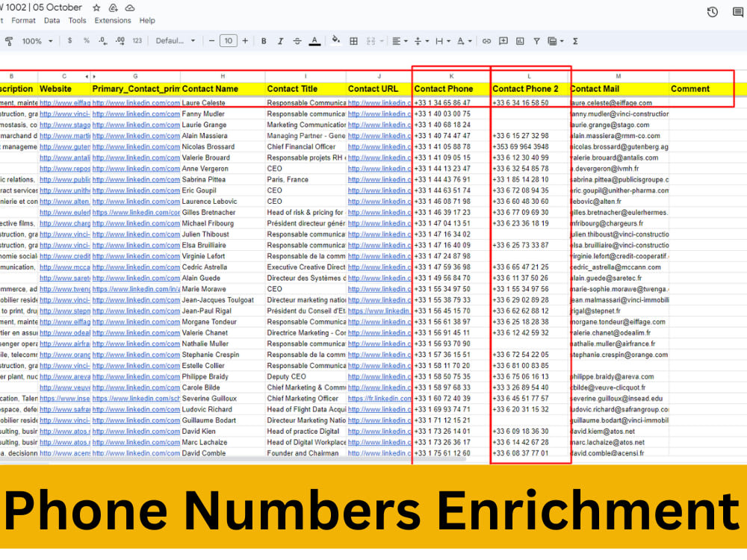Screen dimensions: 747x560
Task: Select cell with +353 69 964 3948
Action: click(530, 146)
